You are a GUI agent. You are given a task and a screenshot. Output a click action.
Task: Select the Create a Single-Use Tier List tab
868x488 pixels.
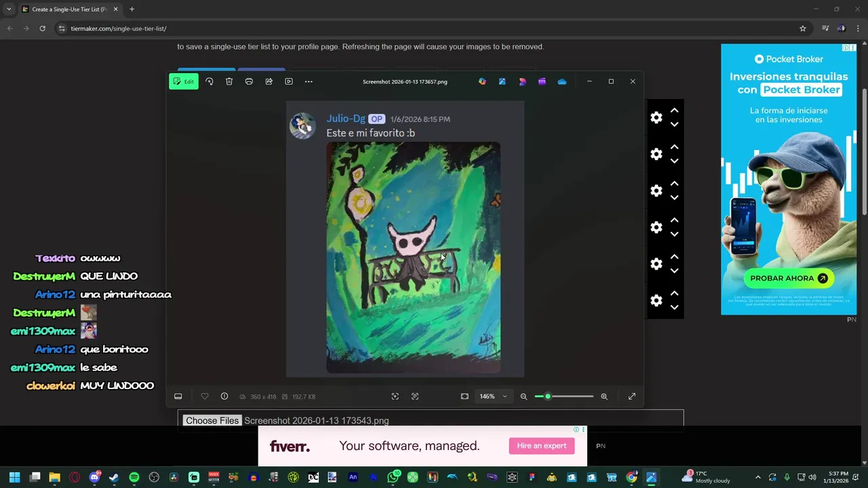pos(68,9)
